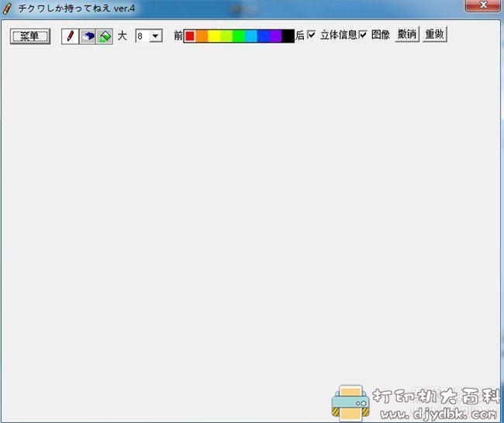504x423 pixels.
Task: Click the 重做 redo button
Action: click(434, 34)
